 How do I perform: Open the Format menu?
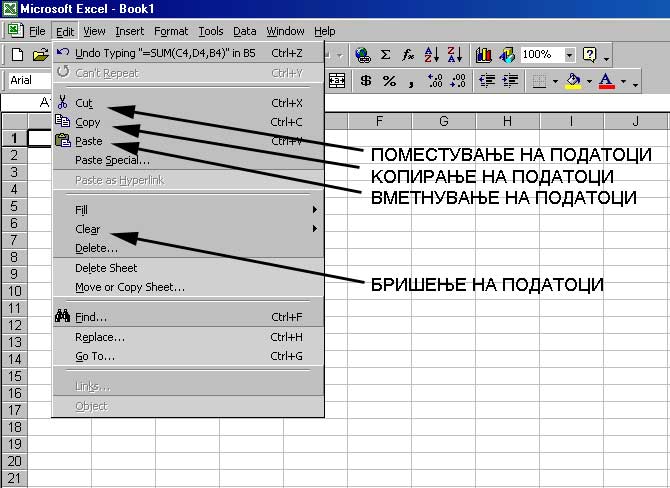click(171, 31)
